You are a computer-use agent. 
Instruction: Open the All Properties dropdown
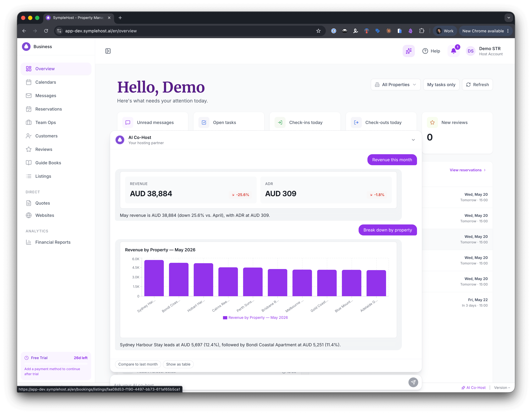click(396, 85)
